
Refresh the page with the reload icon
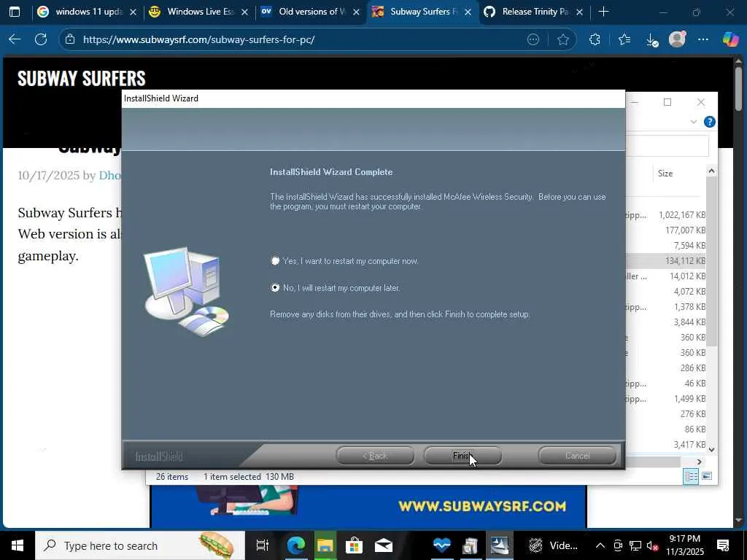point(41,39)
